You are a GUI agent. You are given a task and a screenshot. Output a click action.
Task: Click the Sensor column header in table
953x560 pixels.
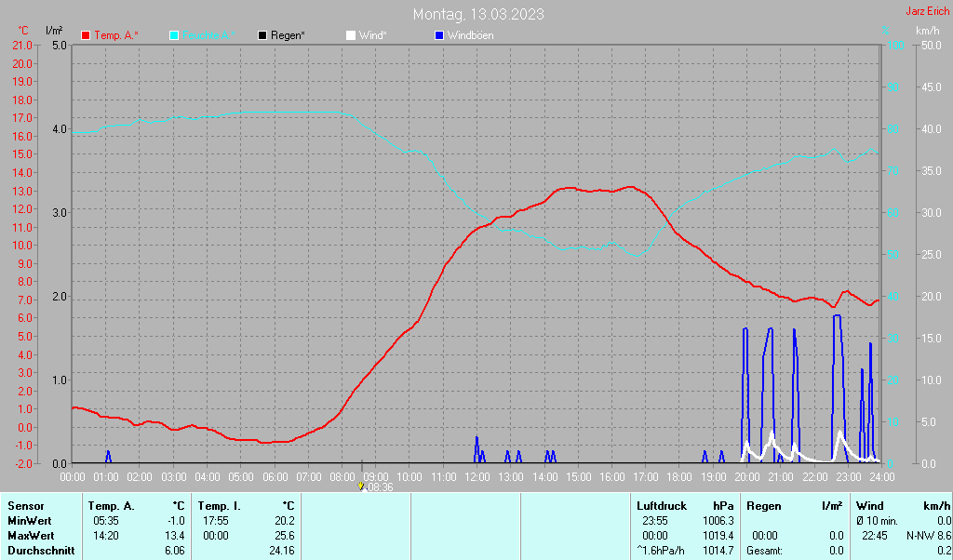coord(25,506)
